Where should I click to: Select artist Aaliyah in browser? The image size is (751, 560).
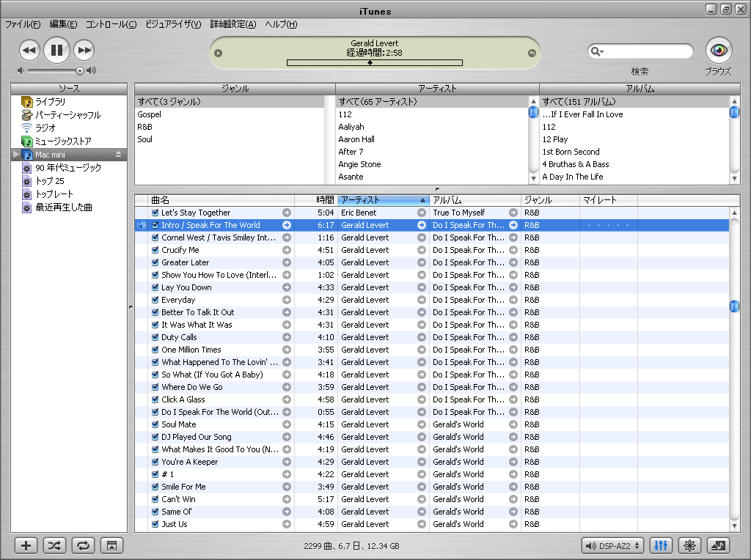(432, 127)
